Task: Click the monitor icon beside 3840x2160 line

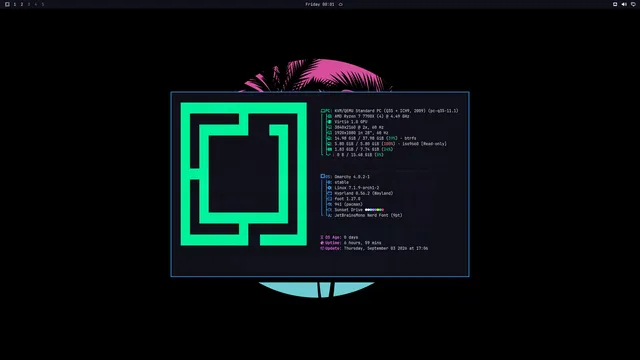Action: tap(329, 127)
